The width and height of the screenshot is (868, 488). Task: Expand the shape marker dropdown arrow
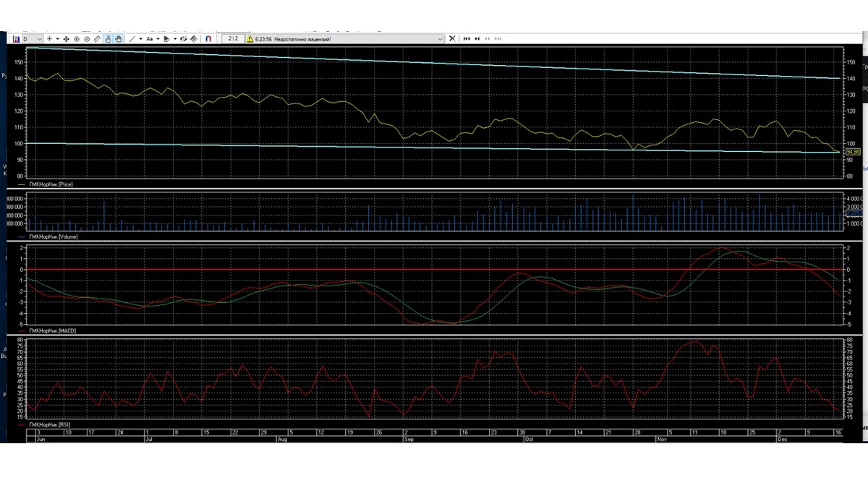tap(175, 38)
